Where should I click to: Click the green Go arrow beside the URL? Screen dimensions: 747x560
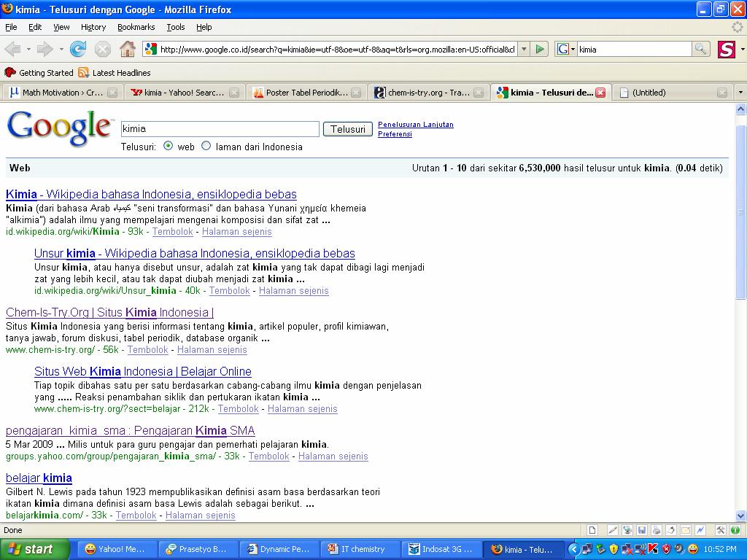click(x=539, y=49)
